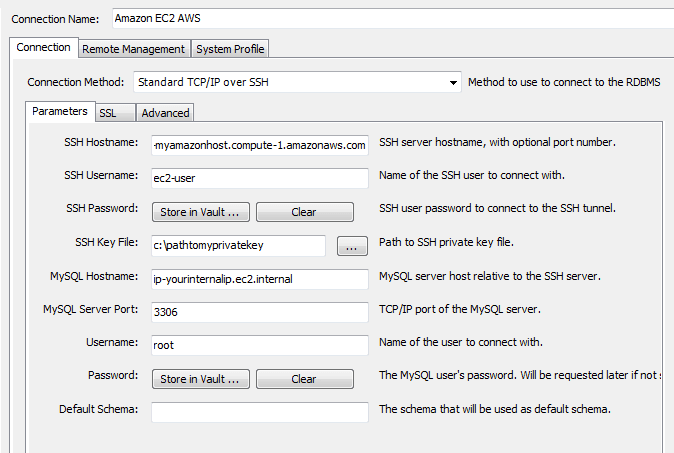Image resolution: width=674 pixels, height=453 pixels.
Task: Click the SSH Key File browse button
Action: 353,245
